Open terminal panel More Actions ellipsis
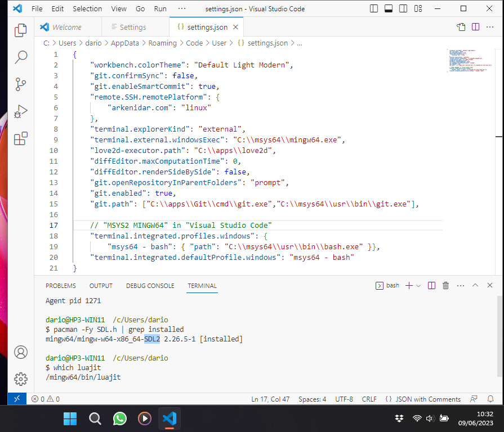Screen dimensions: 504x432 point(461,285)
